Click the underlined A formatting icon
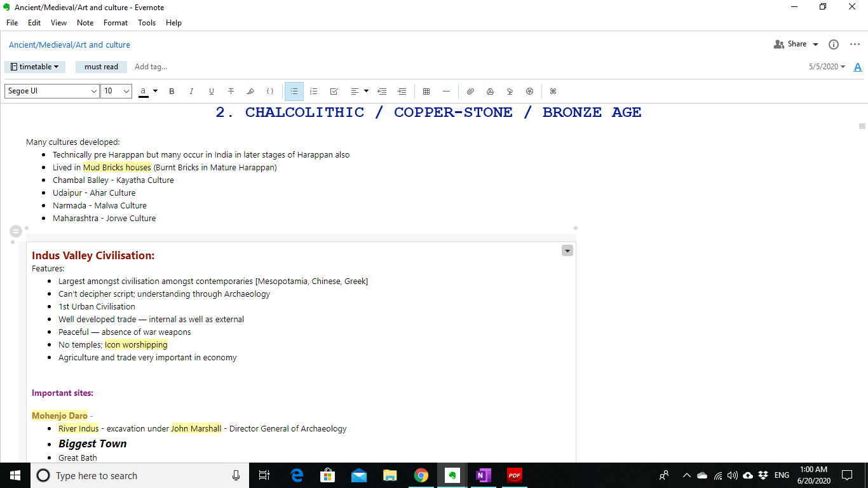The height and width of the screenshot is (488, 868). pyautogui.click(x=858, y=67)
